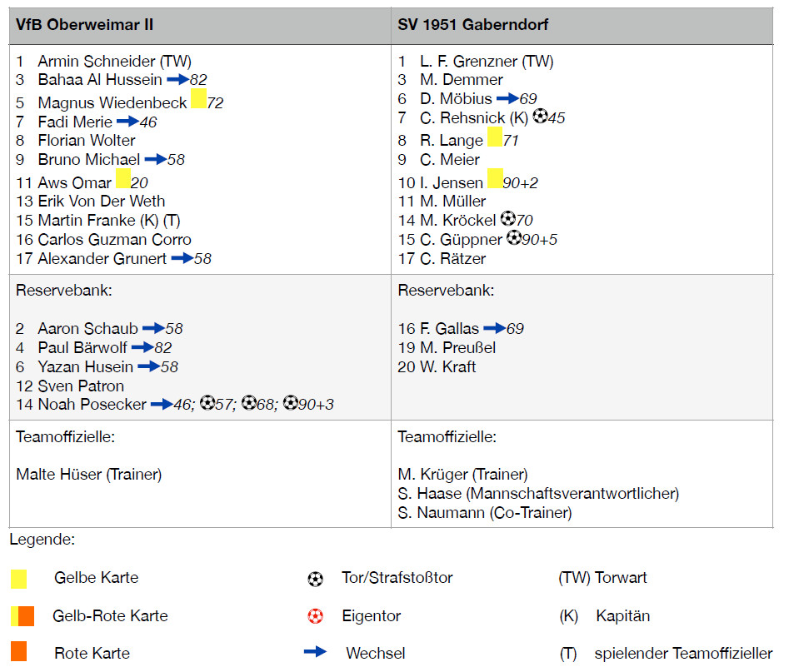789x672 pixels.
Task: Click the yellow card next to Aws Omar
Action: tap(123, 178)
